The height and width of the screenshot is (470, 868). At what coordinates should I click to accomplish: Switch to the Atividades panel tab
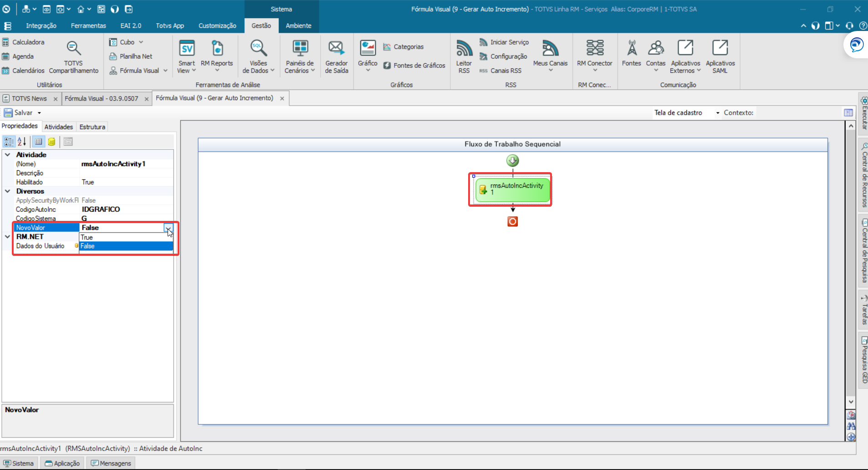(x=59, y=127)
